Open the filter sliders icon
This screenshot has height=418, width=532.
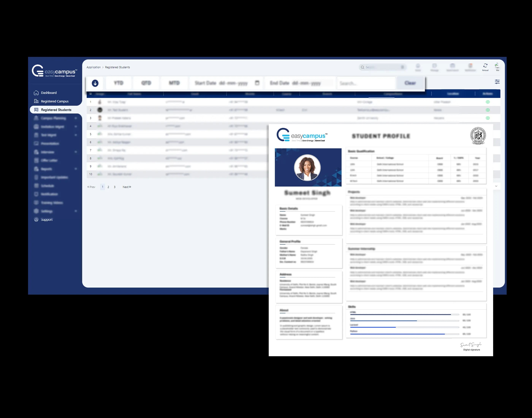point(497,82)
